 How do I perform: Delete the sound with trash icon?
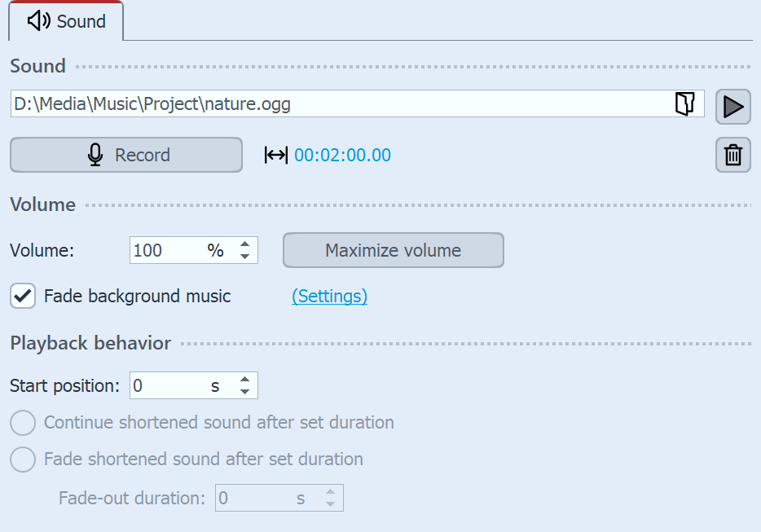732,155
